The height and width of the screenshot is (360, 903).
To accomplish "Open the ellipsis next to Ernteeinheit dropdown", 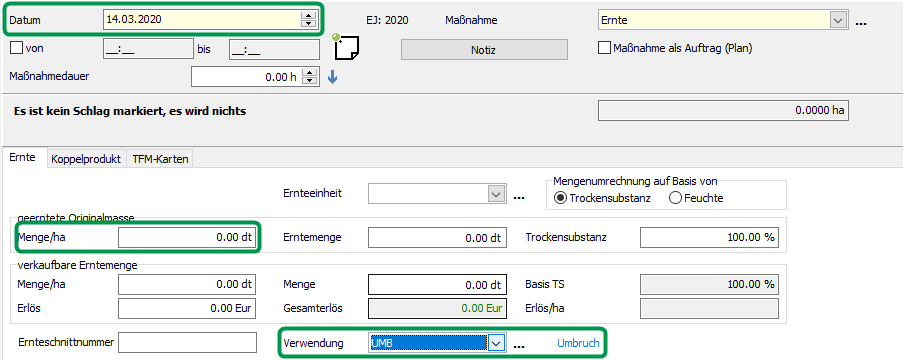I will (x=519, y=198).
